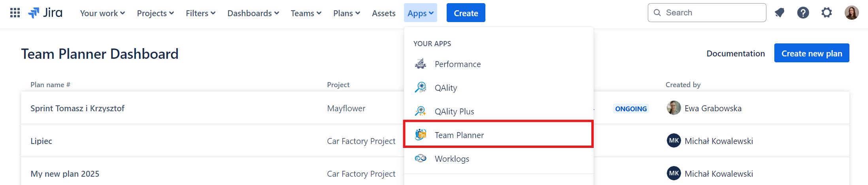Open the help question mark icon
Viewport: 868px width, 185px height.
click(x=803, y=13)
